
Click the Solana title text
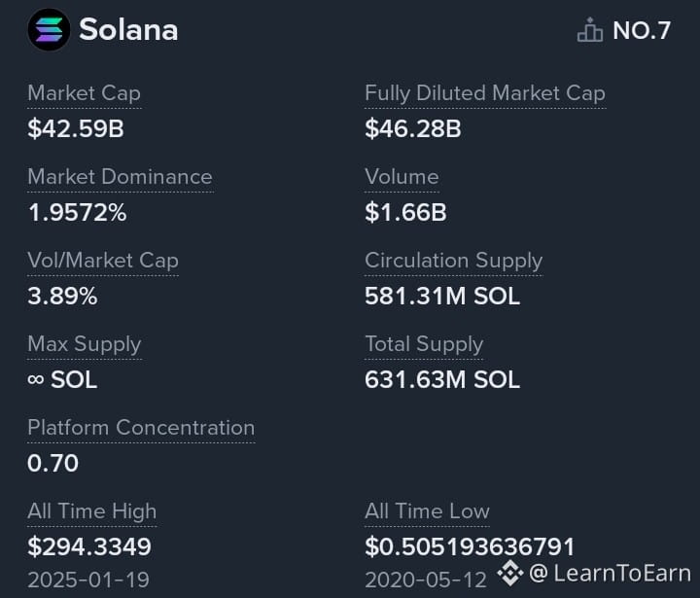(x=128, y=30)
